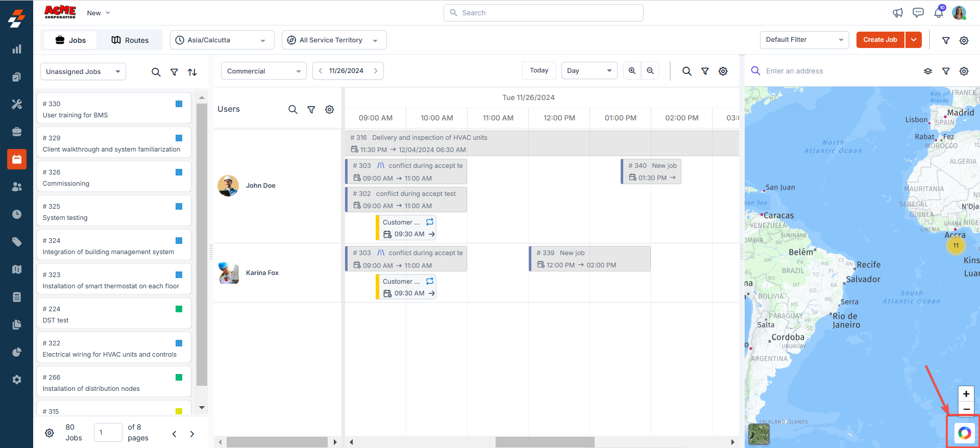Image resolution: width=980 pixels, height=448 pixels.
Task: Click the blue swatch on job 330
Action: pyautogui.click(x=179, y=104)
